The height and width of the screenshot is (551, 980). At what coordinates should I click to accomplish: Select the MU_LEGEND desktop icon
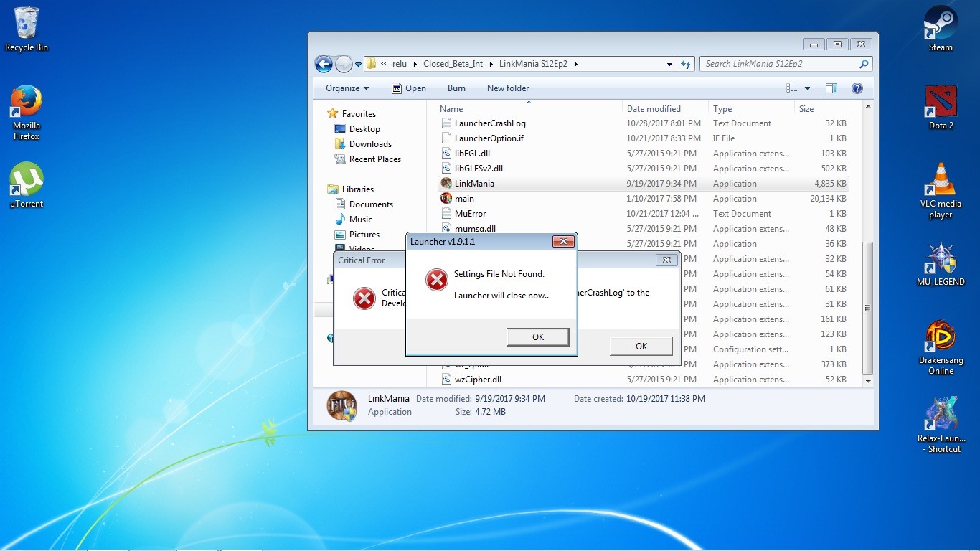pyautogui.click(x=941, y=260)
